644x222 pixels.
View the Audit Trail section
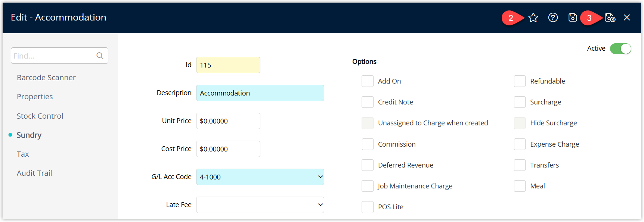click(34, 173)
